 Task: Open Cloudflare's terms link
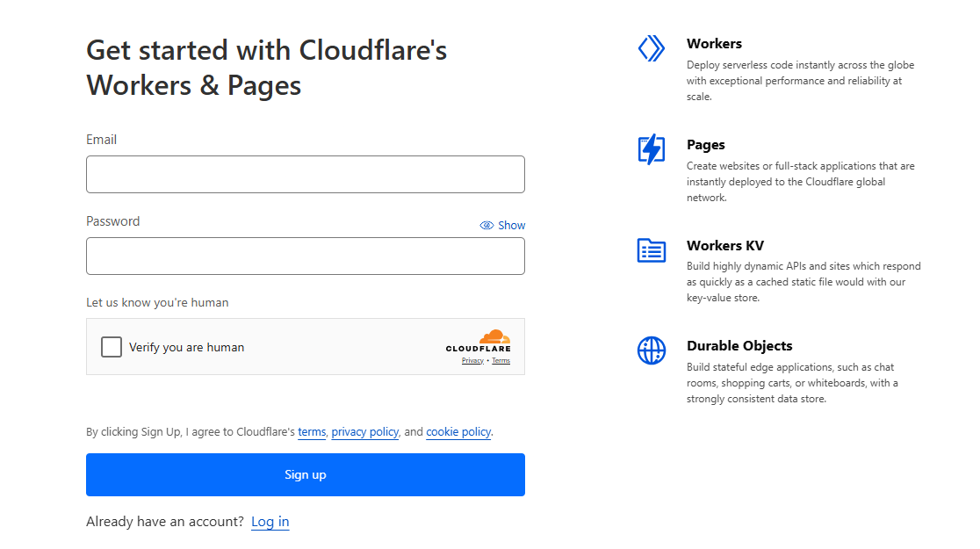(x=312, y=431)
